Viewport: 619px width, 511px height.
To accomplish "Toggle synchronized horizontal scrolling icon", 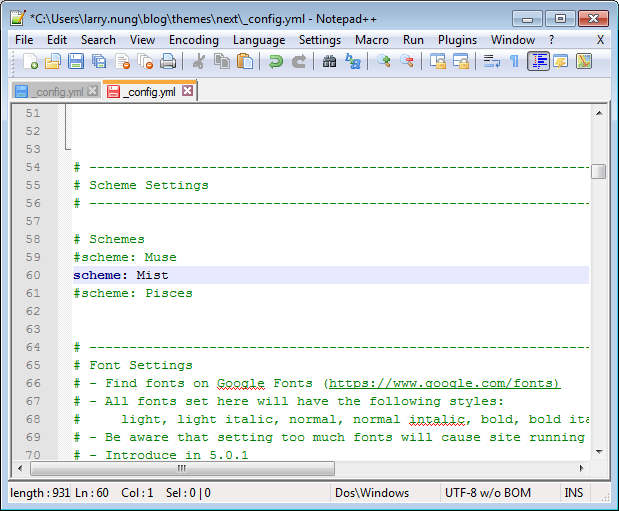I will coord(460,62).
